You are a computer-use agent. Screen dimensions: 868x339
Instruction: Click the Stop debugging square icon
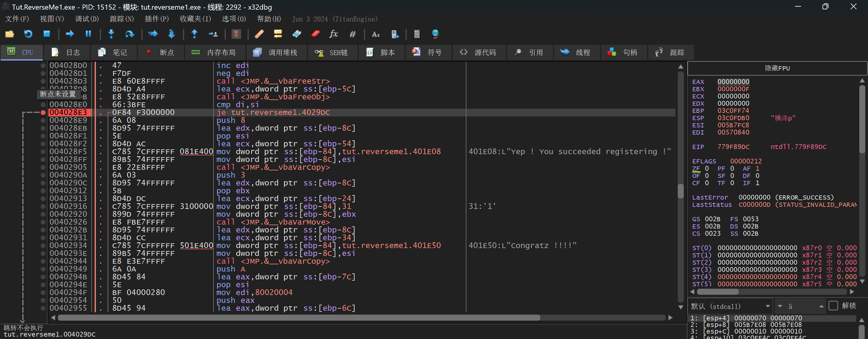click(x=46, y=34)
